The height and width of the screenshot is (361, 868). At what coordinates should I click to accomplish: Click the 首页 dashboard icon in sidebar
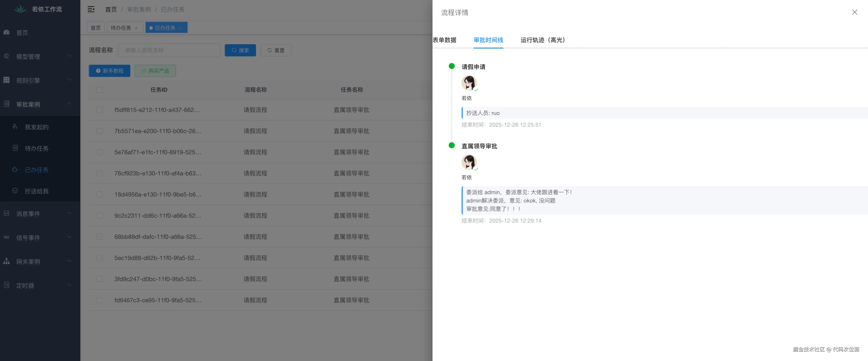tap(6, 32)
